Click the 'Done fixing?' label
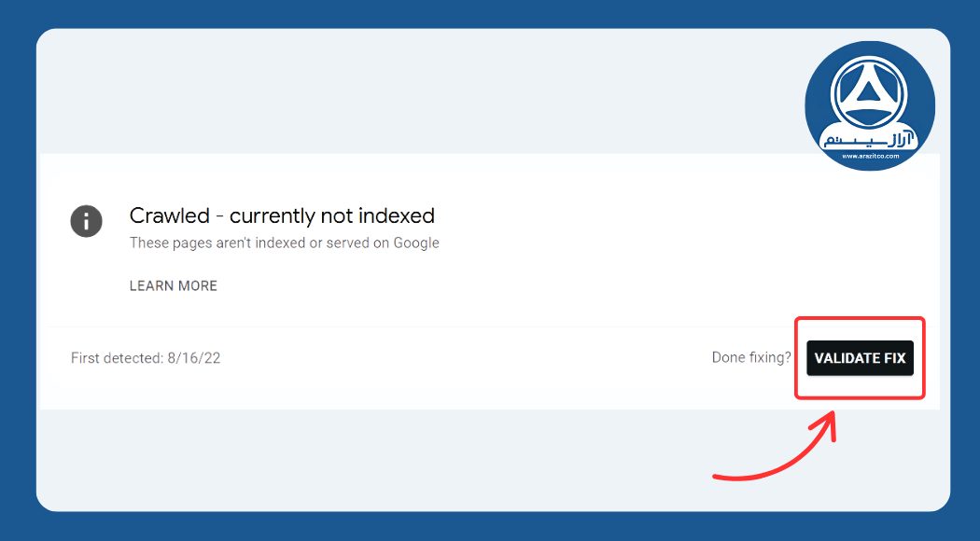The image size is (980, 541). click(750, 357)
